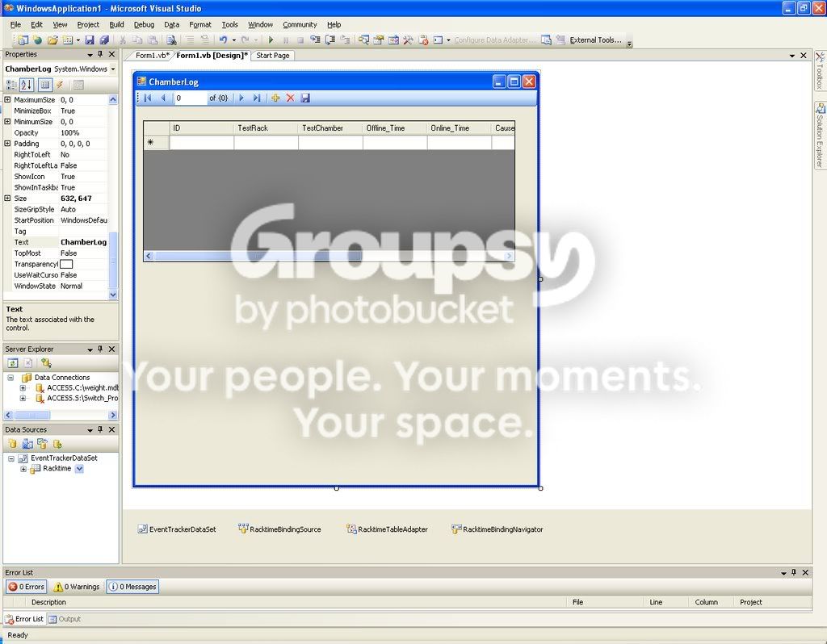827x644 pixels.
Task: Click the Properties page icon in the Properties panel
Action: (x=78, y=85)
